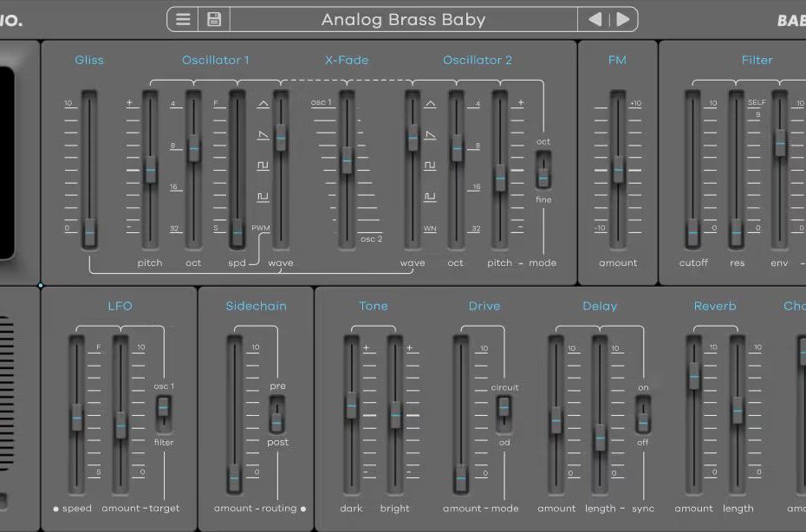Click the FM amount slider handle
This screenshot has height=532, width=806.
point(618,170)
